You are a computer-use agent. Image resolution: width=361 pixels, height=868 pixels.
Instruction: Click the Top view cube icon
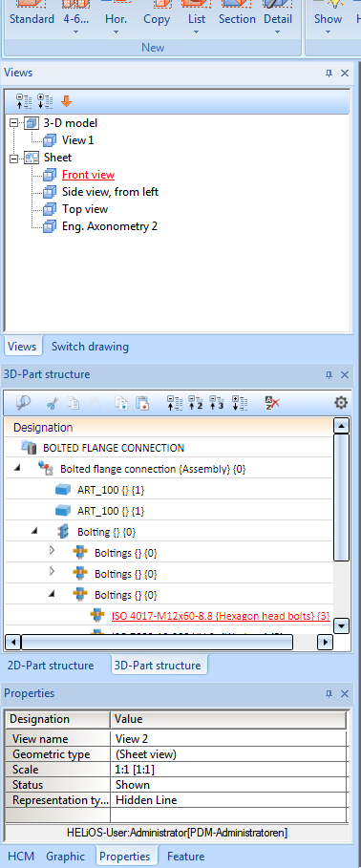point(50,209)
